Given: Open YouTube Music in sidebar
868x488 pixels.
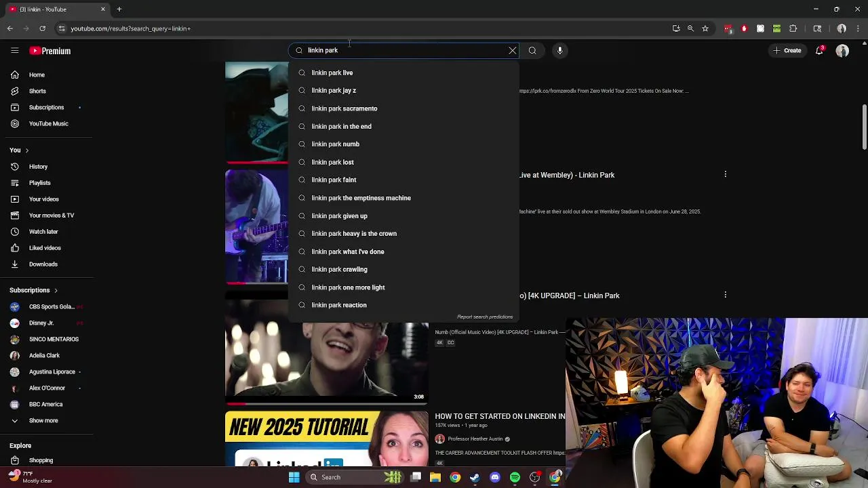Looking at the screenshot, I should click(47, 123).
